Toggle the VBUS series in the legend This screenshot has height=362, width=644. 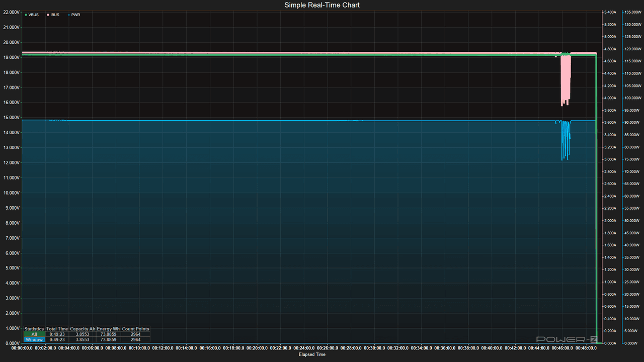(32, 15)
